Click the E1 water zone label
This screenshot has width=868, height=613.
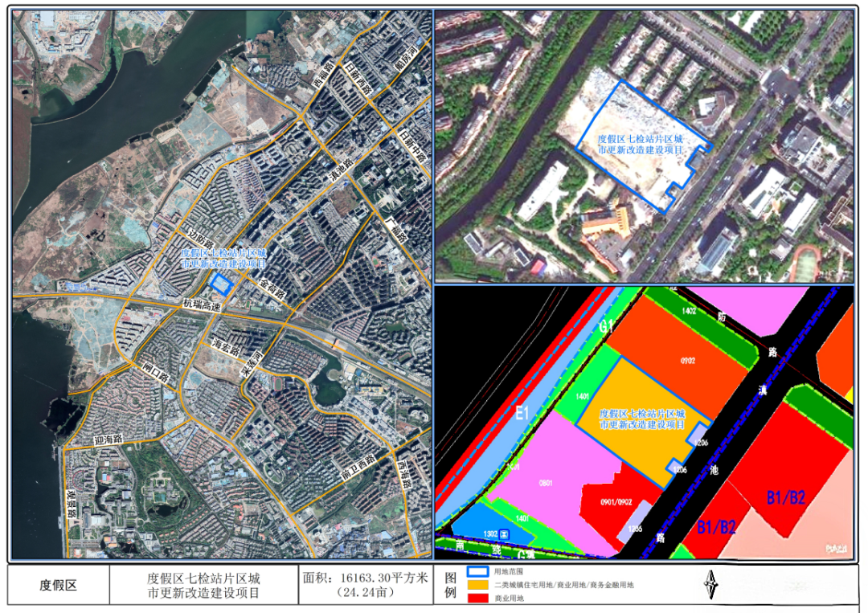(521, 414)
